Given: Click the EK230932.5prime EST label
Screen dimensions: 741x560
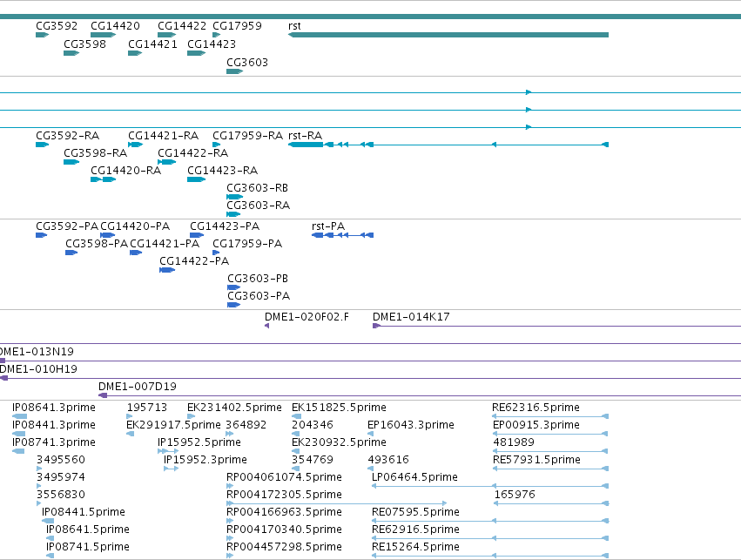Looking at the screenshot, I should pos(339,442).
